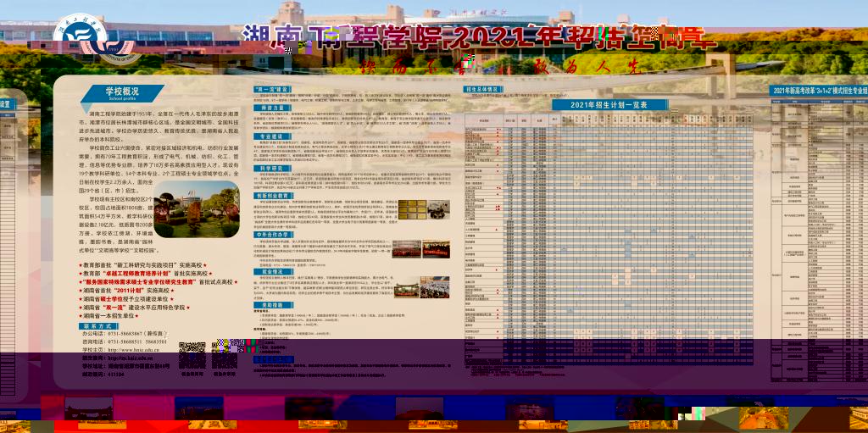Click the campus garden photo in 学校概况

196,209
